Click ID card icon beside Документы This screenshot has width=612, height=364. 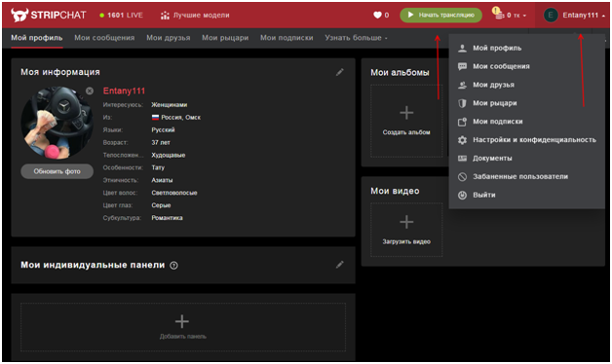(462, 159)
